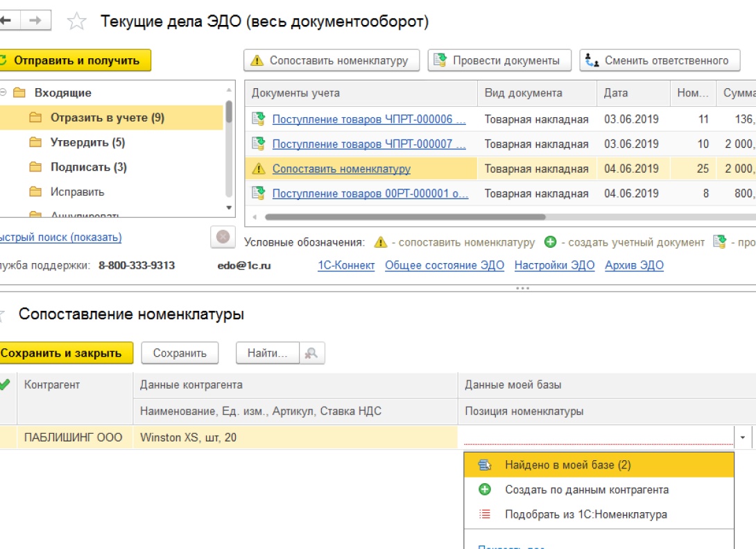Click the Сохранить и закрыть button

point(66,353)
